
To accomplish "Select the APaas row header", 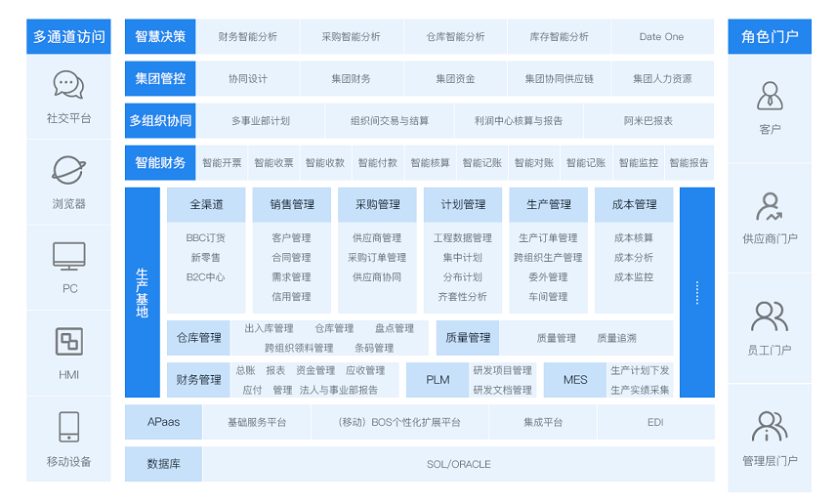I will click(x=164, y=422).
